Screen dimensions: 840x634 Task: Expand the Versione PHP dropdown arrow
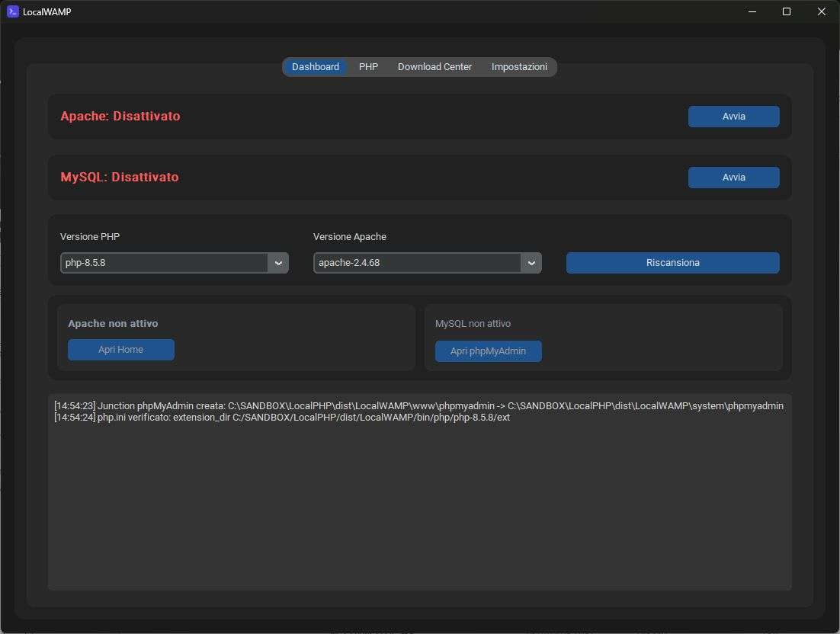pyautogui.click(x=278, y=263)
